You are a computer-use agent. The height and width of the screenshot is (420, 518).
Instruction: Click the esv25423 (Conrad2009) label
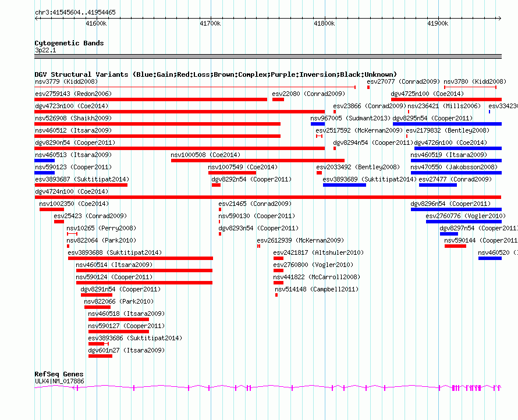90,216
